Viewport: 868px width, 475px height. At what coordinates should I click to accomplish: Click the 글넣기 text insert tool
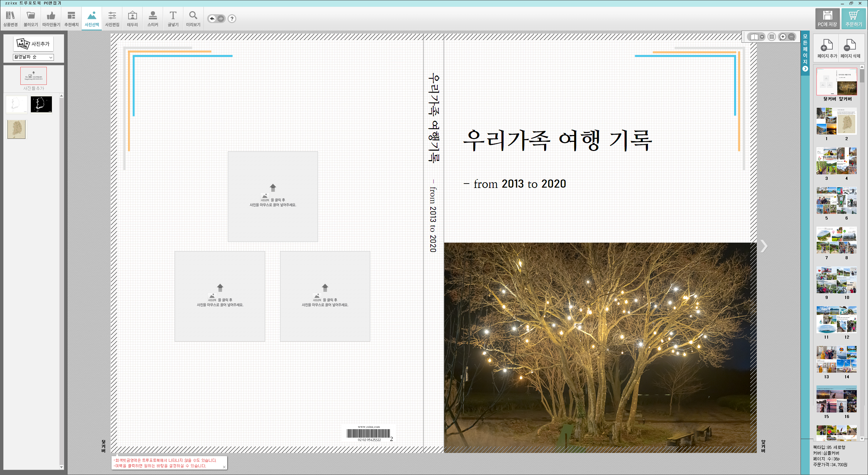173,19
